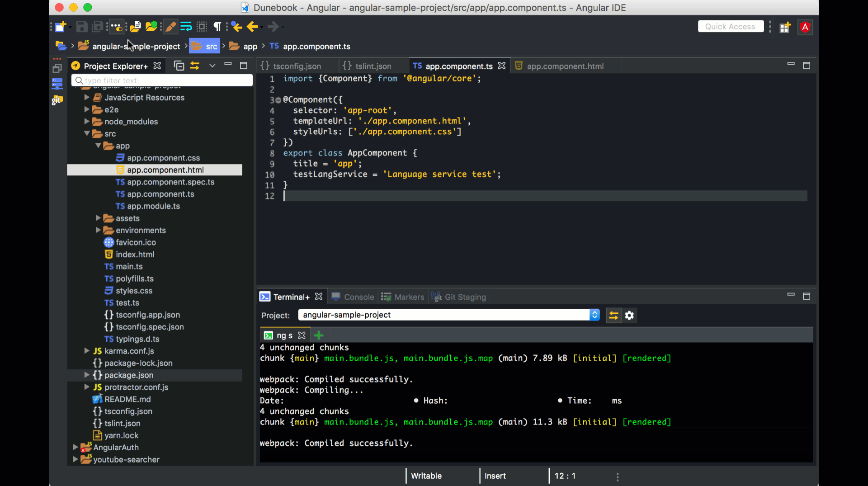The width and height of the screenshot is (868, 486).
Task: Click the Forward navigation arrow
Action: [x=273, y=27]
